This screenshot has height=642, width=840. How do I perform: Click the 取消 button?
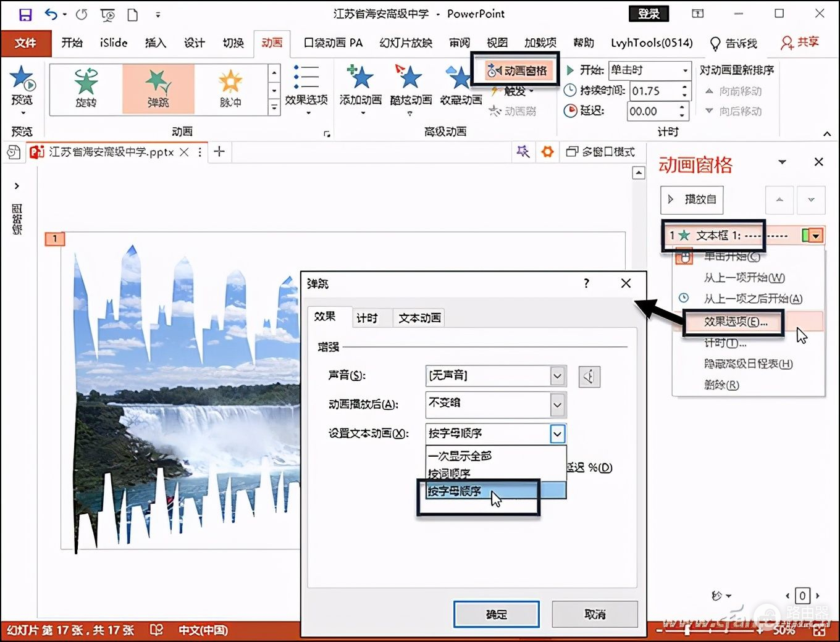point(595,614)
